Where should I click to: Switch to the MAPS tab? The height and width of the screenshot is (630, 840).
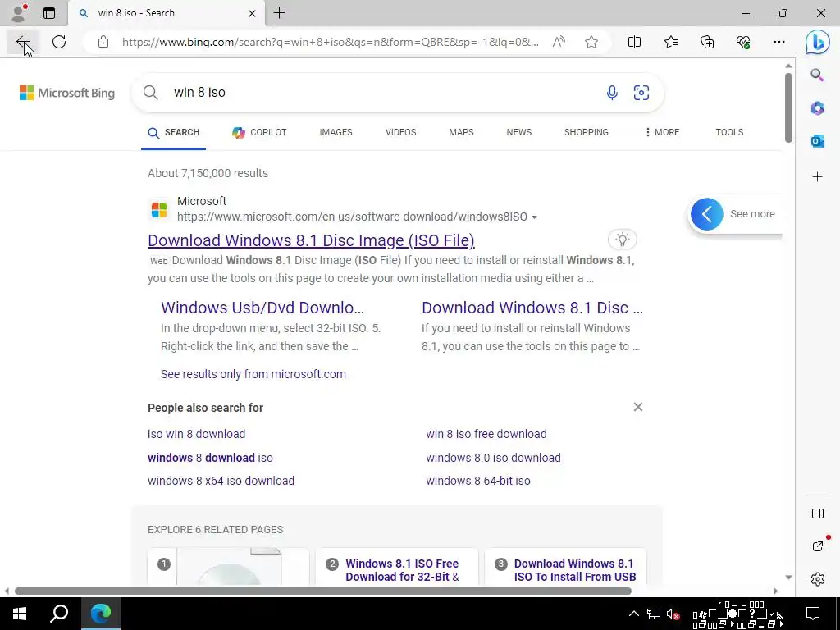point(461,132)
